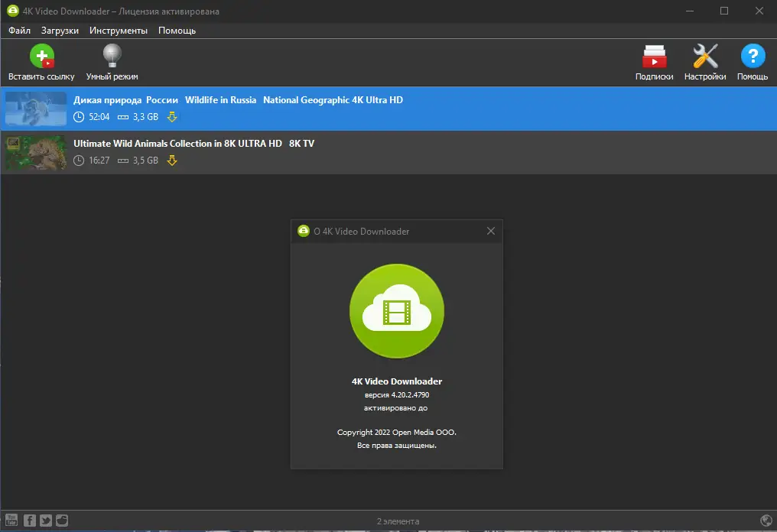Click the Wildlife in Russia video thumbnail

pyautogui.click(x=35, y=108)
